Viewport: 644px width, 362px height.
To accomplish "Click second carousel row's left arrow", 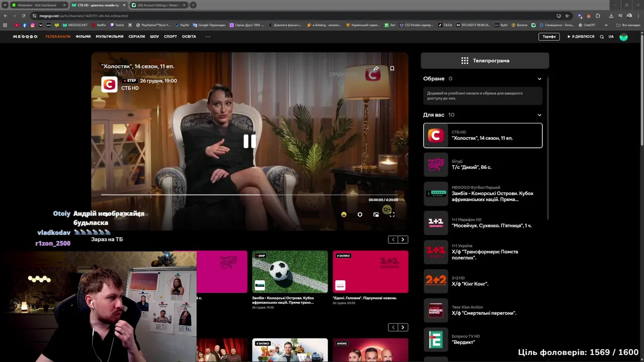I will 393,327.
